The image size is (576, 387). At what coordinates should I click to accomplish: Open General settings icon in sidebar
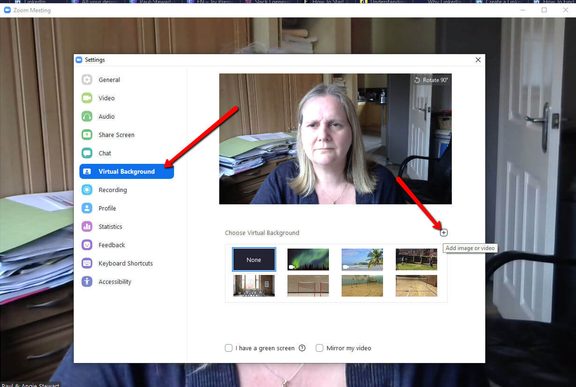[87, 79]
